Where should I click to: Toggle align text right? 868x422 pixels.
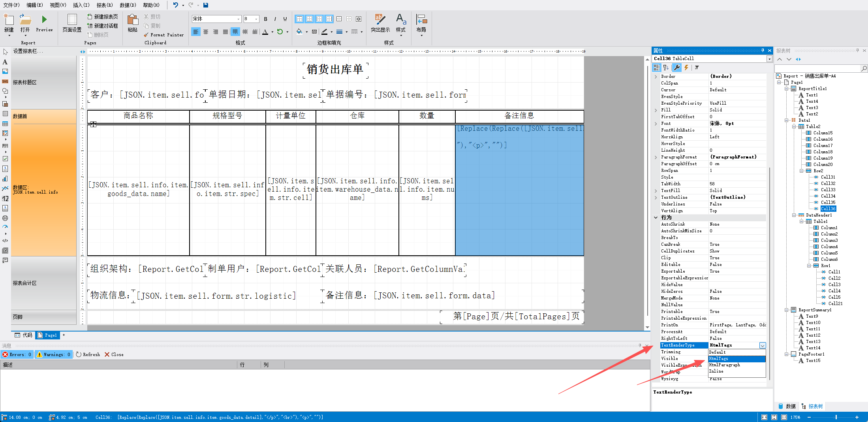click(x=216, y=32)
